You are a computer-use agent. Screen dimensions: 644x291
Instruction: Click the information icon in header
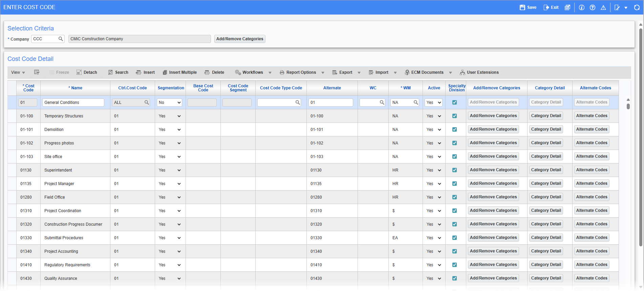coord(582,7)
